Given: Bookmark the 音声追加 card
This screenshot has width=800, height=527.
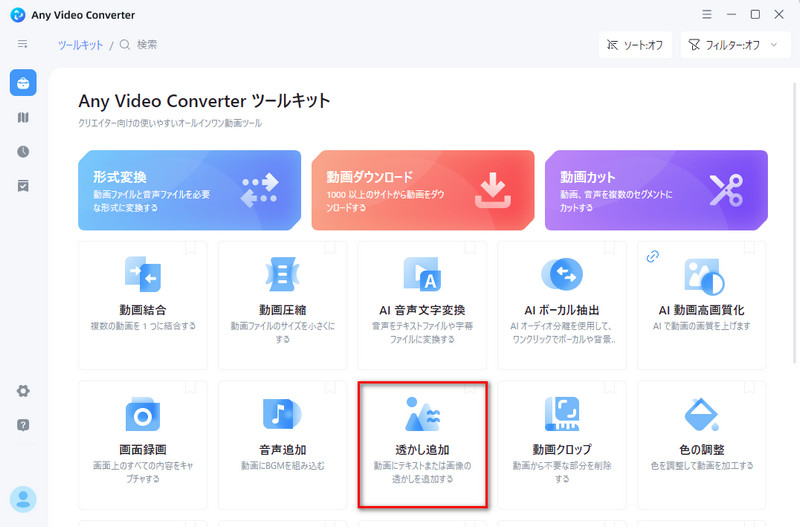Looking at the screenshot, I should tap(330, 388).
